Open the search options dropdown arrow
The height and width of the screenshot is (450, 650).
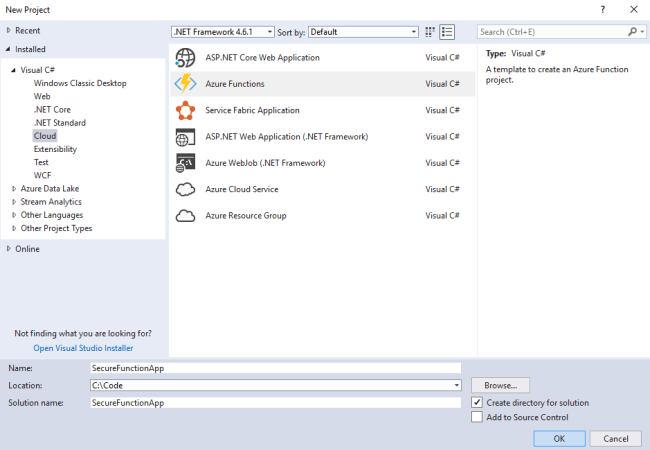(642, 31)
